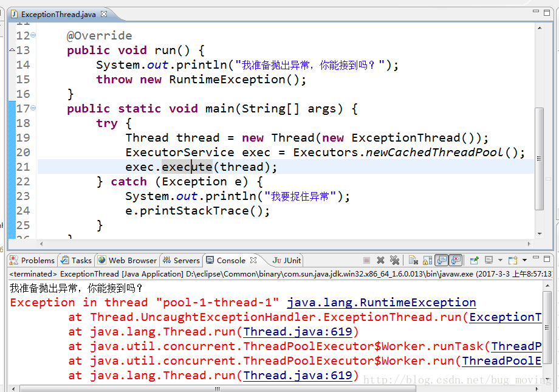
Task: Switch to the Problems tab
Action: point(32,260)
